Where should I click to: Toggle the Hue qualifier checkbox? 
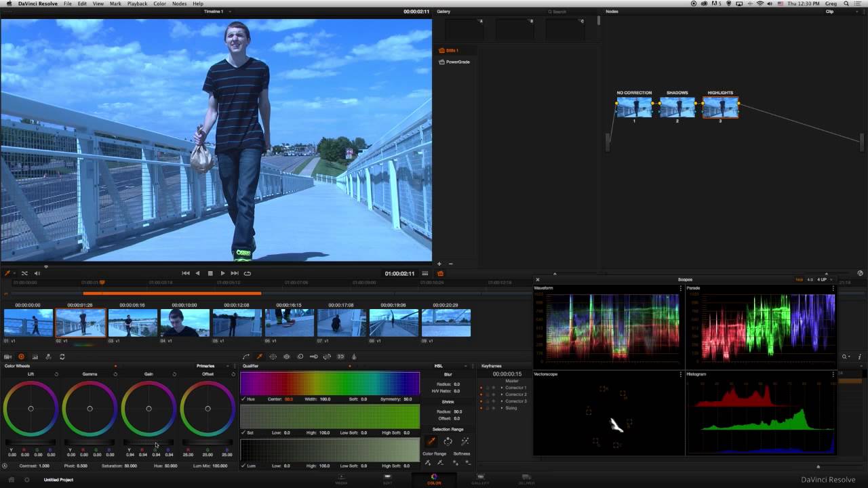(243, 399)
